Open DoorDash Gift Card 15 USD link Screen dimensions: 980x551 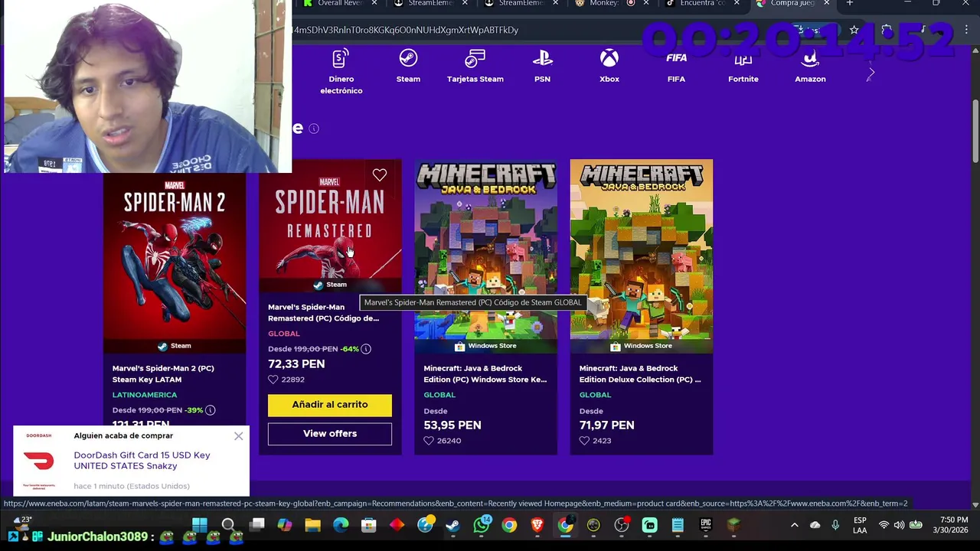coord(142,461)
